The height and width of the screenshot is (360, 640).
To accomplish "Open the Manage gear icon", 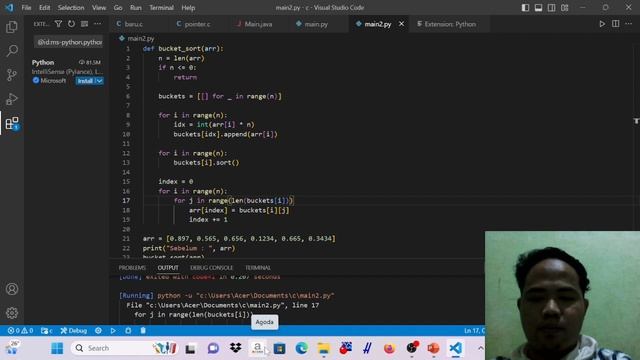I will coord(12,313).
